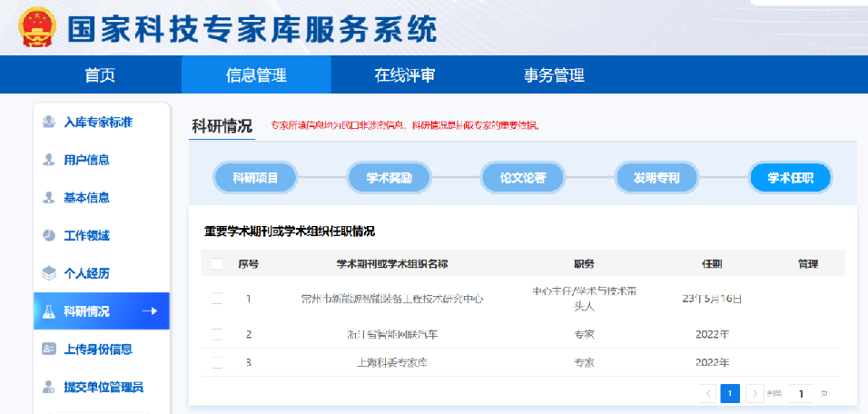Screen dimensions: 868x414
Task: Select the checkbox for 上海科委专家库 row
Action: (217, 362)
